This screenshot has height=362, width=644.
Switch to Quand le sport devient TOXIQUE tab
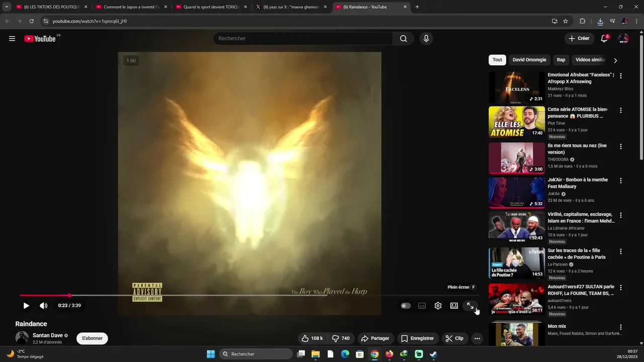211,7
